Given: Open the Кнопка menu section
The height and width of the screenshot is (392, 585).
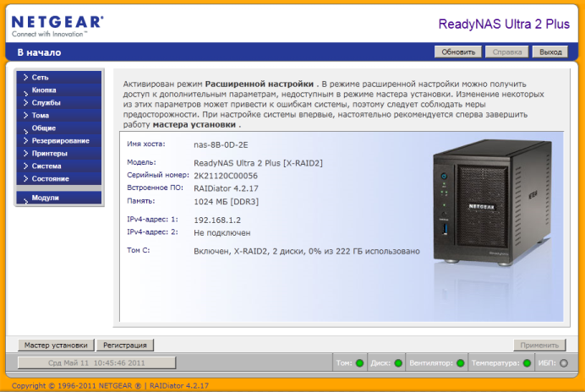Looking at the screenshot, I should [x=59, y=90].
